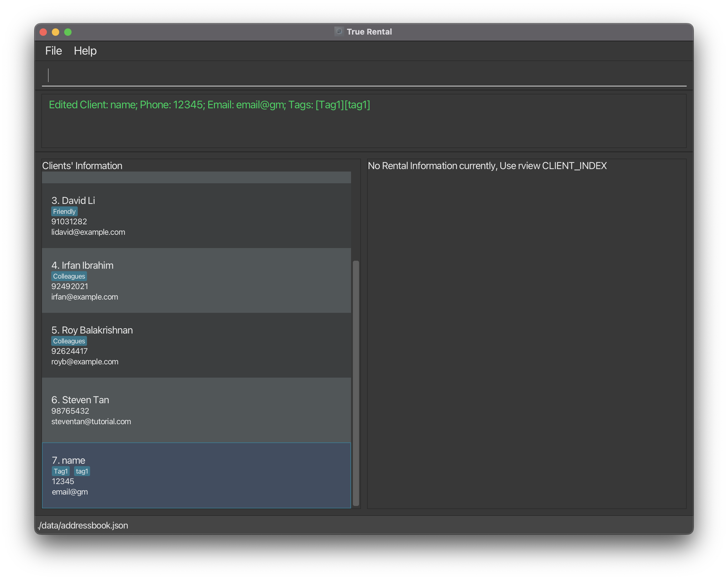Click email royb@example.com

tap(85, 362)
